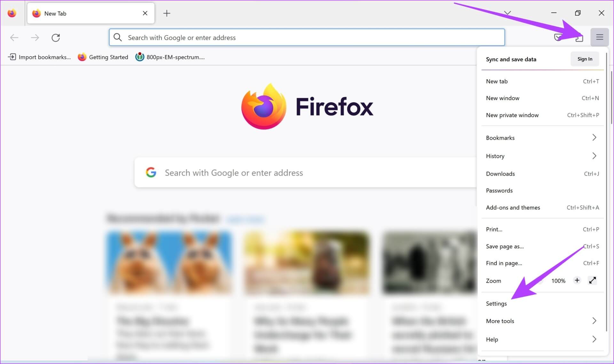Open the black-and-white story thumbnail
Screen dimensions: 614x364
click(429, 262)
